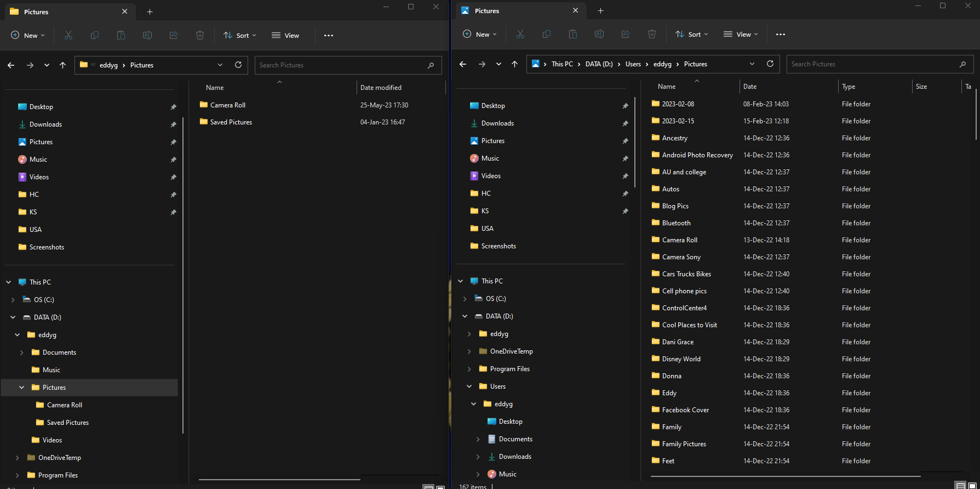Open the Sort dropdown in left window
980x489 pixels.
tap(240, 35)
